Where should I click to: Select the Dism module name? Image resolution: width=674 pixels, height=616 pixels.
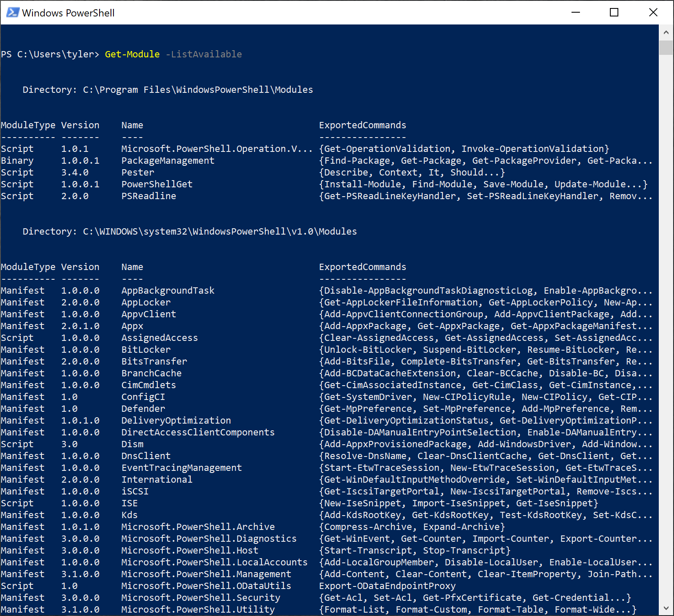coord(132,444)
